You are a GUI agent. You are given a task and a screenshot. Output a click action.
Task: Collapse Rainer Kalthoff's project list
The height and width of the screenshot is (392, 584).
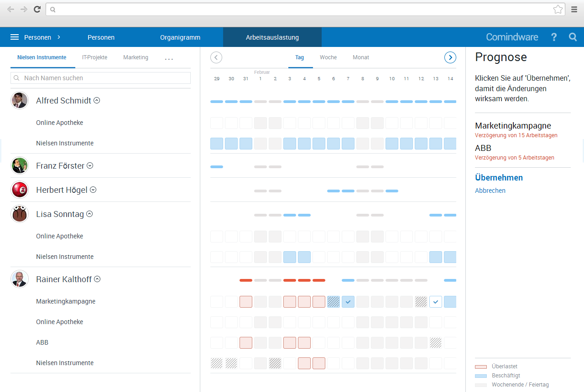tap(97, 279)
